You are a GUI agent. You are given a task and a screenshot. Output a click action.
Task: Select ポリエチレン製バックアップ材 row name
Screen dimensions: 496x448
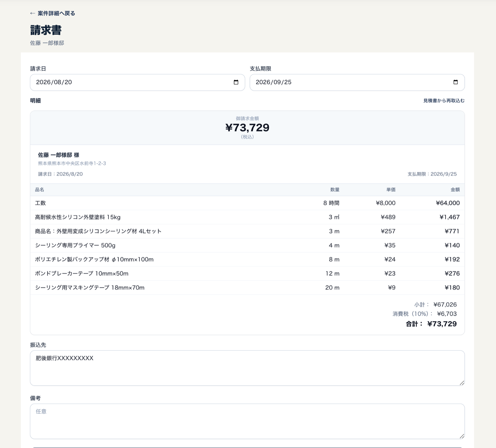coord(94,259)
